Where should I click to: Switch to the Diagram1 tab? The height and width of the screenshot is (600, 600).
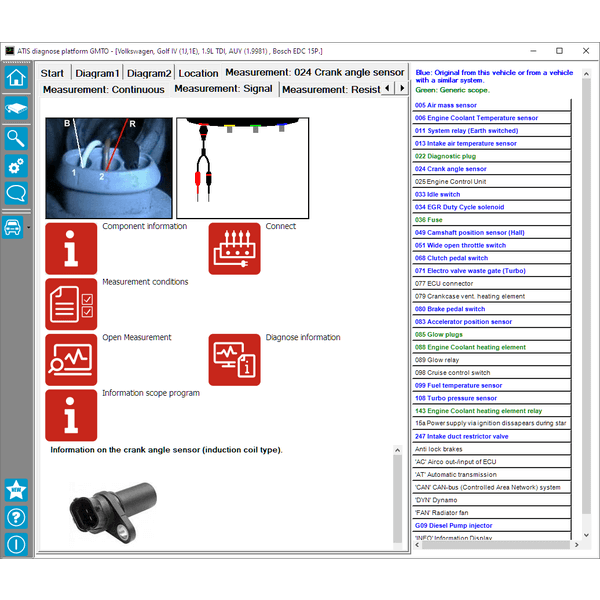[x=97, y=73]
